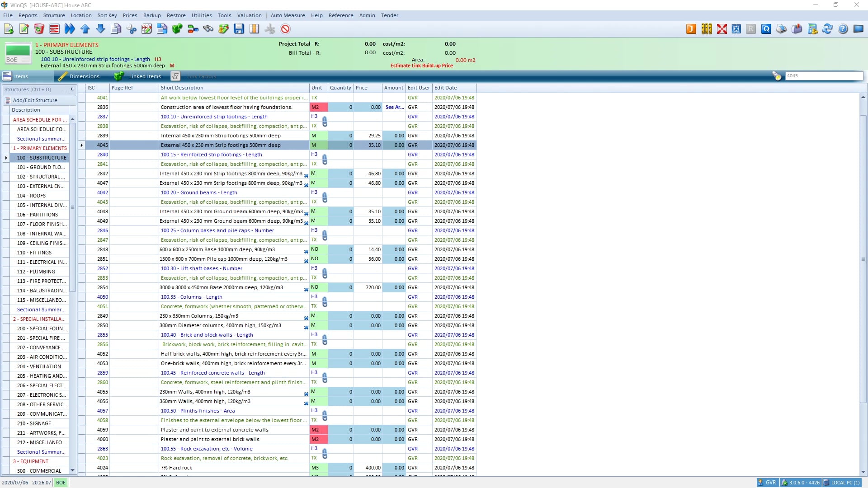Viewport: 868px width, 488px height.
Task: Save the bill using the floppy disk icon
Action: coord(239,29)
